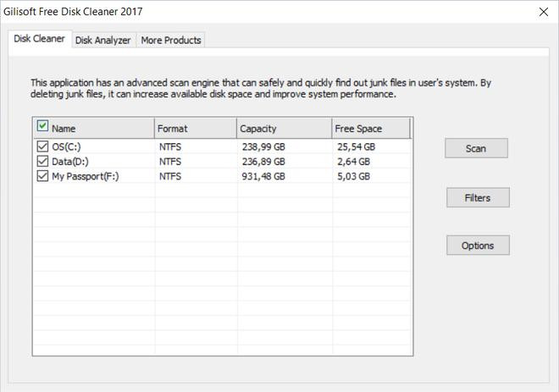The height and width of the screenshot is (392, 559).
Task: Switch to the Disk Analyzer tab
Action: point(102,40)
